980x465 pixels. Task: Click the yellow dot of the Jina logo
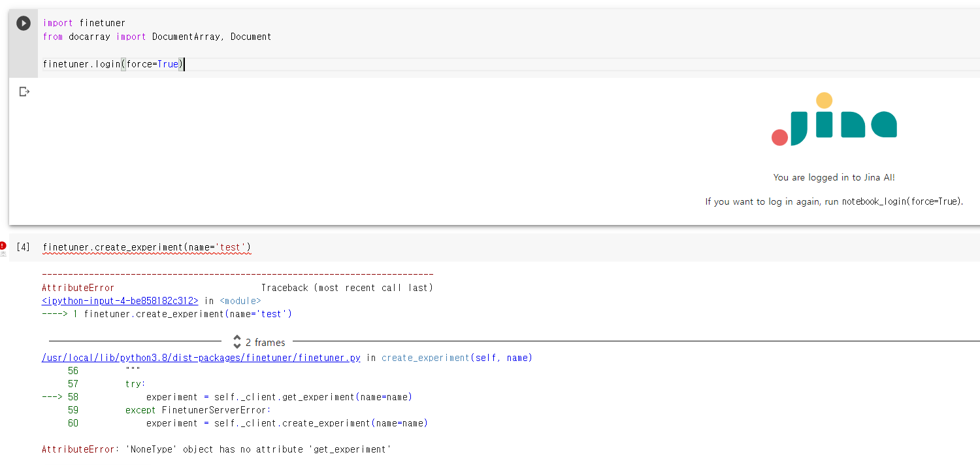pyautogui.click(x=823, y=99)
